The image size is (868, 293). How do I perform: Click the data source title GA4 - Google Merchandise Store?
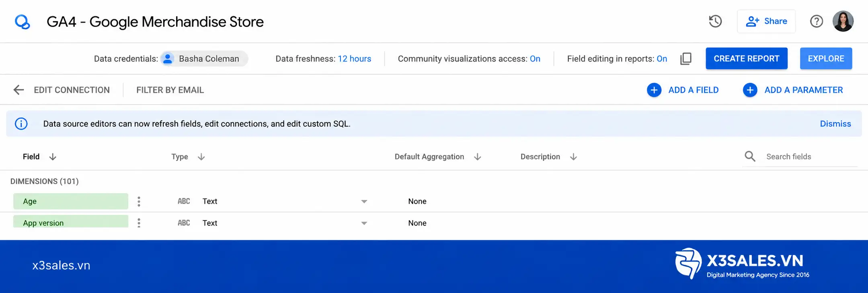(x=155, y=22)
